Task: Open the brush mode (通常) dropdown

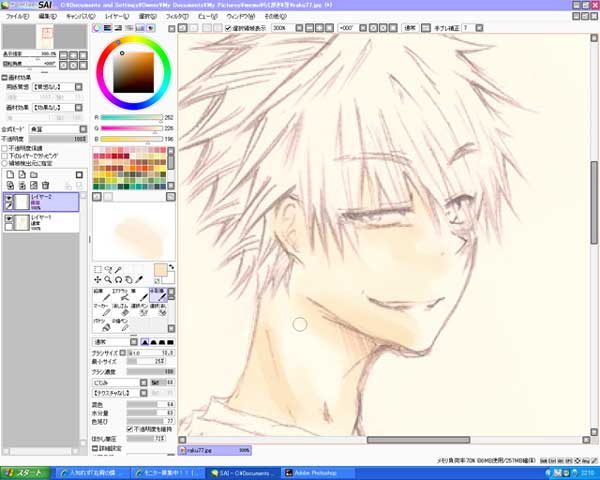Action: click(115, 342)
